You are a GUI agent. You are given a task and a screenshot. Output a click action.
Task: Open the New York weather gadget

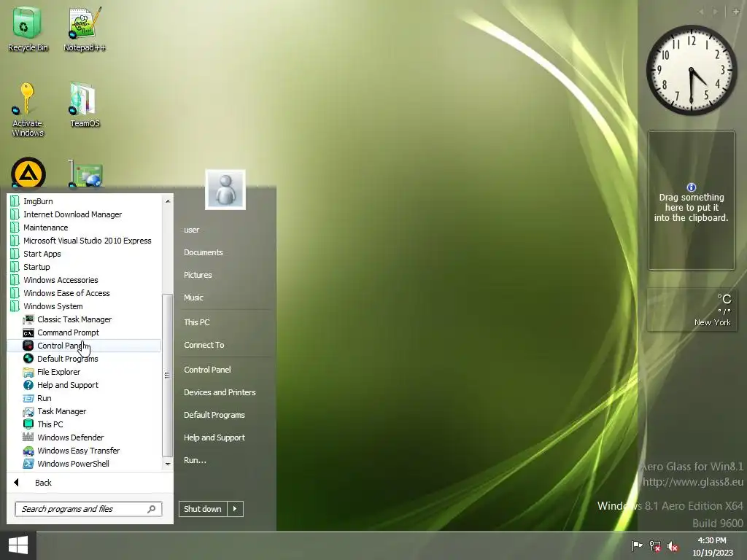point(692,309)
